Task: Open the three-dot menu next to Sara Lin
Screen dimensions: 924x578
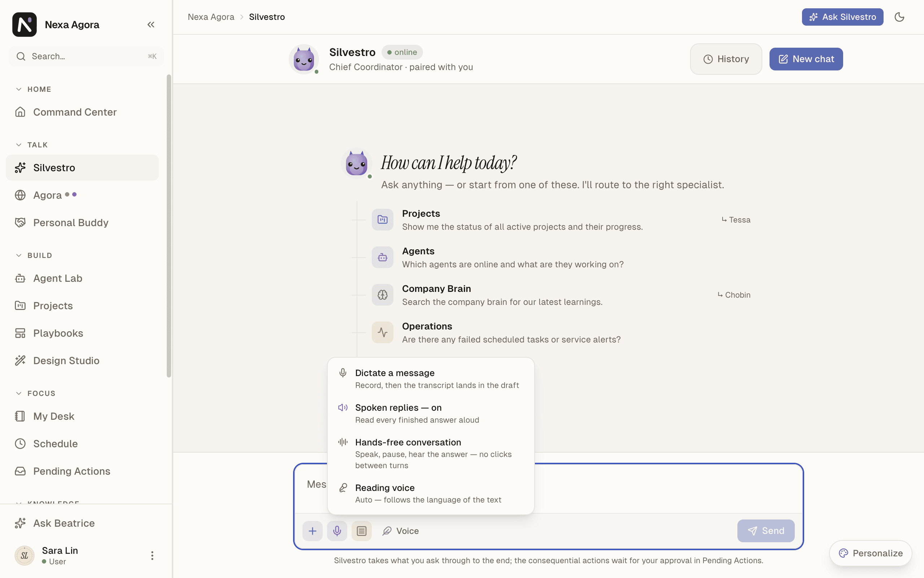Action: 152,556
